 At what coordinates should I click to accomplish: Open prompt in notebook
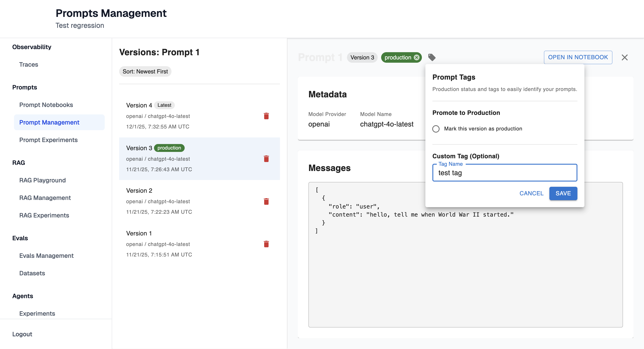tap(578, 57)
